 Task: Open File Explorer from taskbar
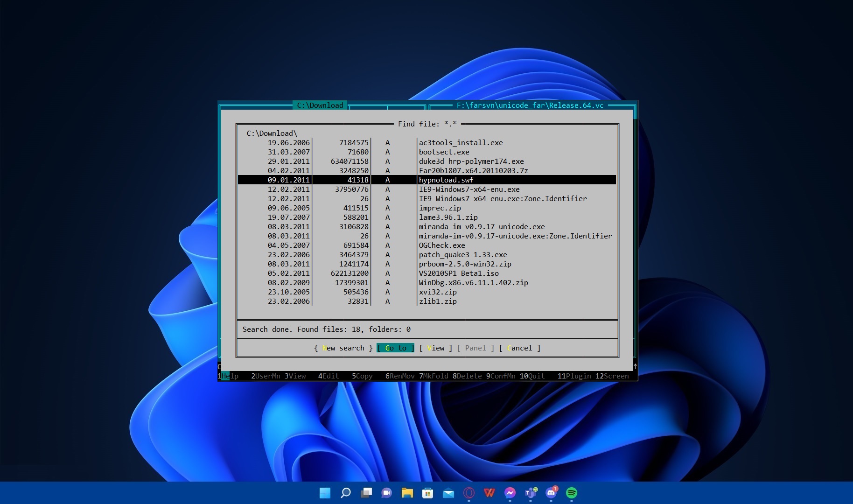pyautogui.click(x=407, y=493)
